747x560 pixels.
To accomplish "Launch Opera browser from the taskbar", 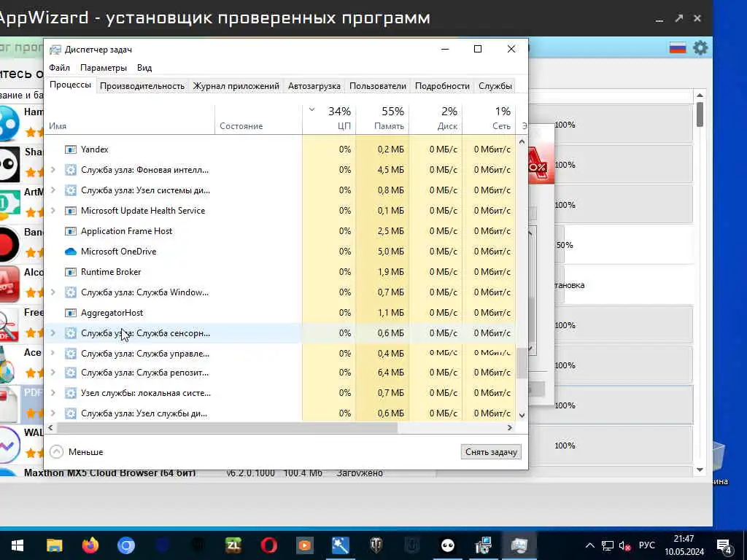I will click(269, 545).
